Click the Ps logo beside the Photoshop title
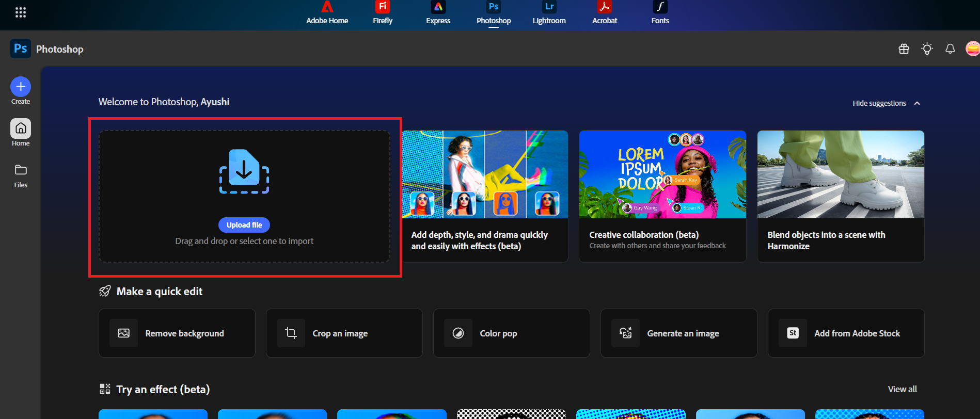This screenshot has width=980, height=419. coord(21,49)
